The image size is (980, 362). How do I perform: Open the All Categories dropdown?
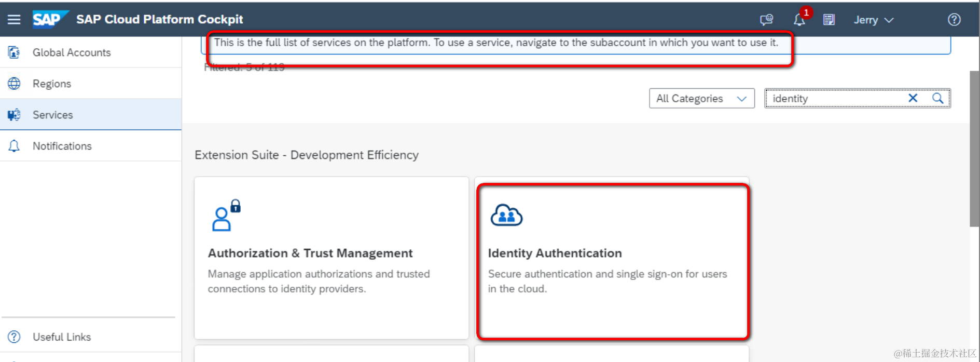pos(701,98)
